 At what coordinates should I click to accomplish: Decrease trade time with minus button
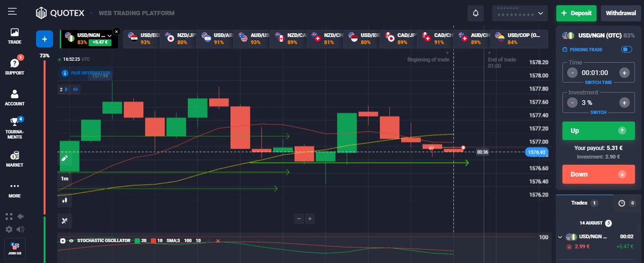coord(573,72)
